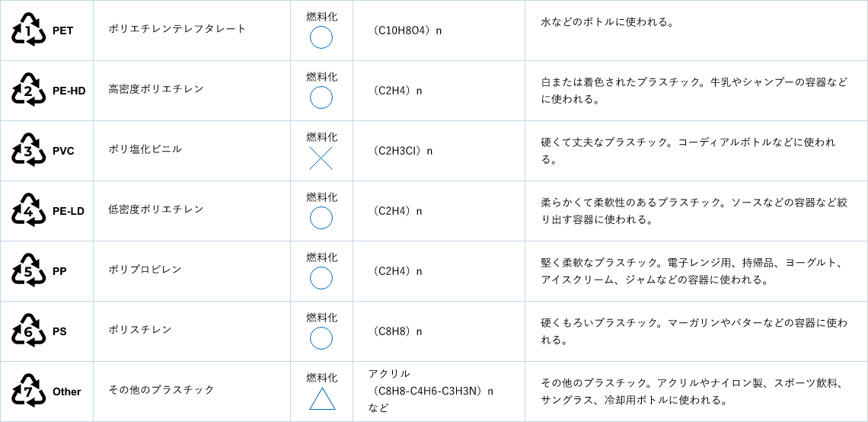
Task: Click the number 5 PP recycling symbol
Action: pos(28,272)
